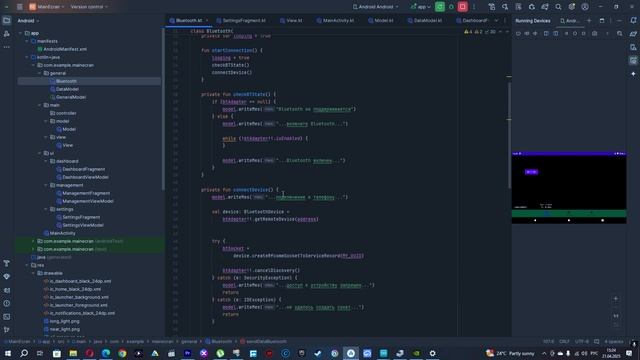
Task: Collapse the drawable folder
Action: pos(33,273)
